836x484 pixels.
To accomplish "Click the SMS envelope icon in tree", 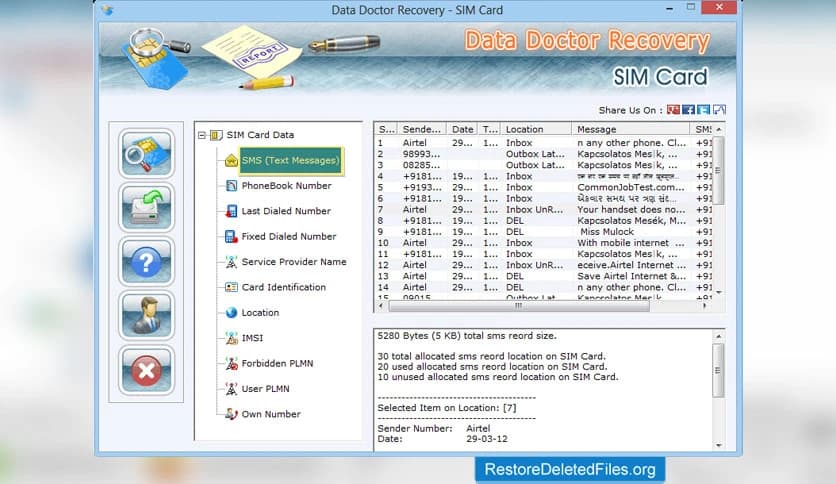I will click(x=231, y=160).
